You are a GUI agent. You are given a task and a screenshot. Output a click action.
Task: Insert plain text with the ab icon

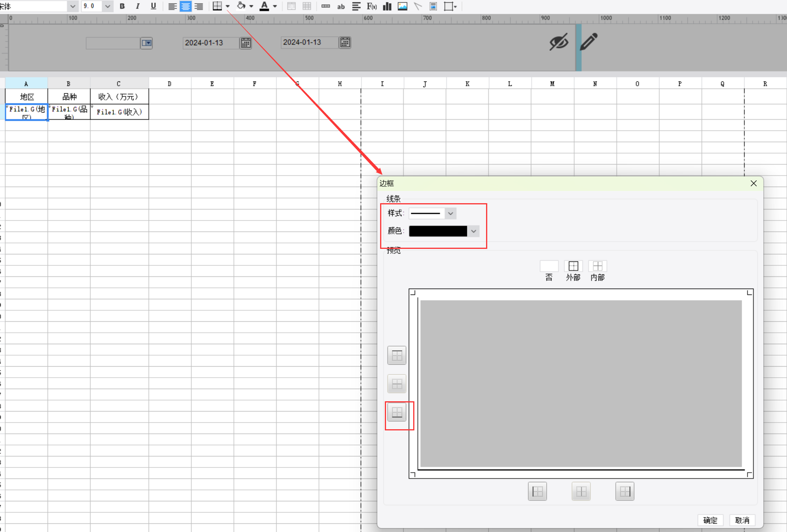point(341,7)
